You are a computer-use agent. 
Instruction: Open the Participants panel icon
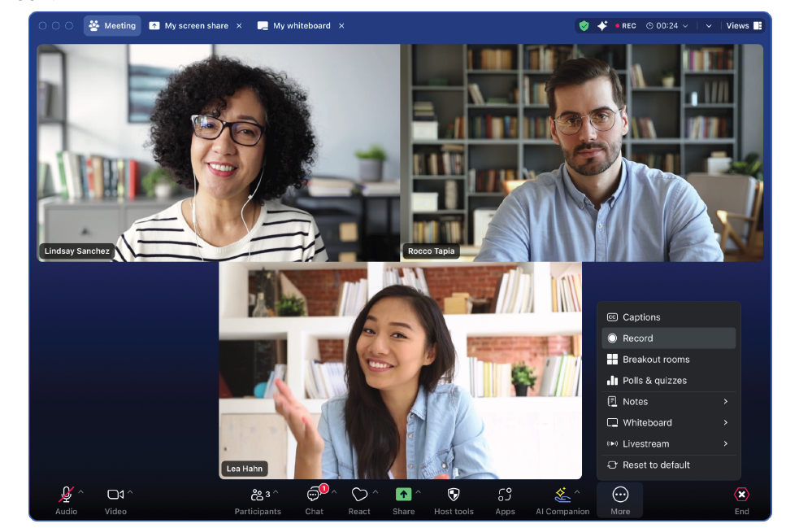[x=258, y=495]
